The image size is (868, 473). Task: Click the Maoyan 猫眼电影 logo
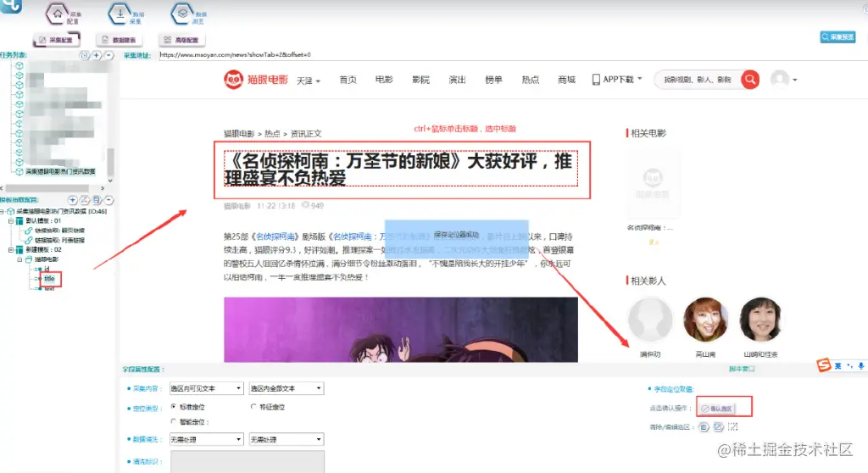coord(256,80)
